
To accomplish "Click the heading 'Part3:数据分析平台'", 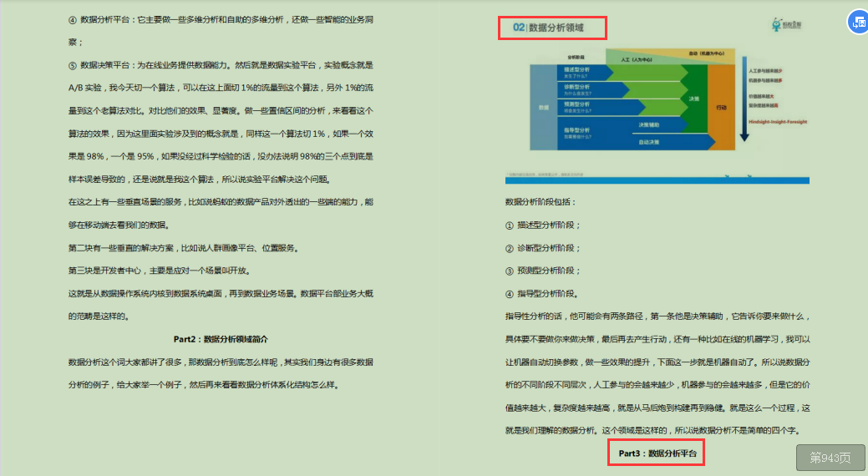I will [x=657, y=453].
